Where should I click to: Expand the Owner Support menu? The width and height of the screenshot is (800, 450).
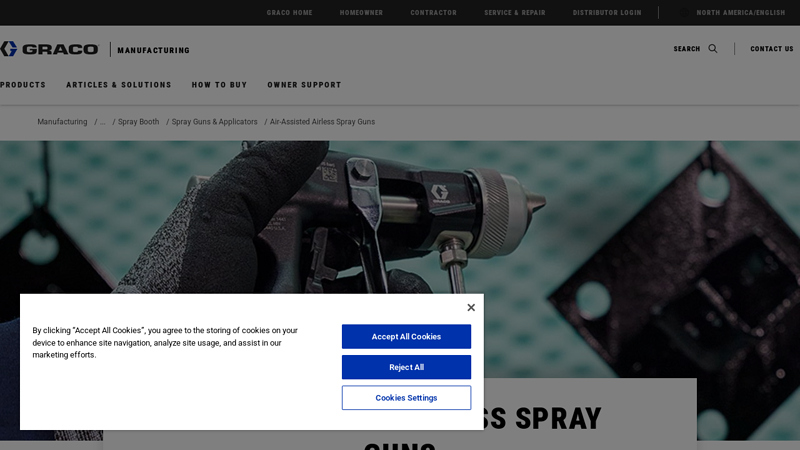pyautogui.click(x=304, y=85)
